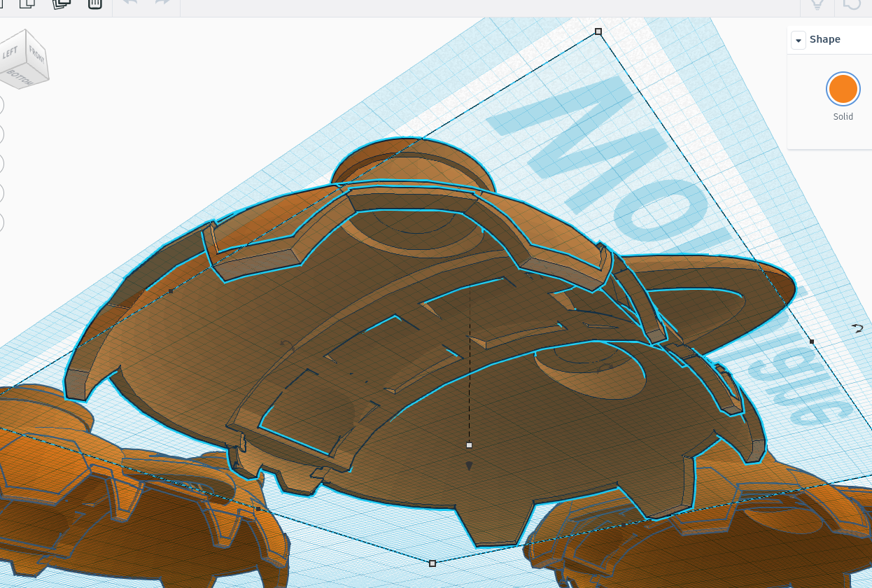Viewport: 872px width, 588px height.
Task: Click the Show all lightbulb icon
Action: click(x=817, y=4)
